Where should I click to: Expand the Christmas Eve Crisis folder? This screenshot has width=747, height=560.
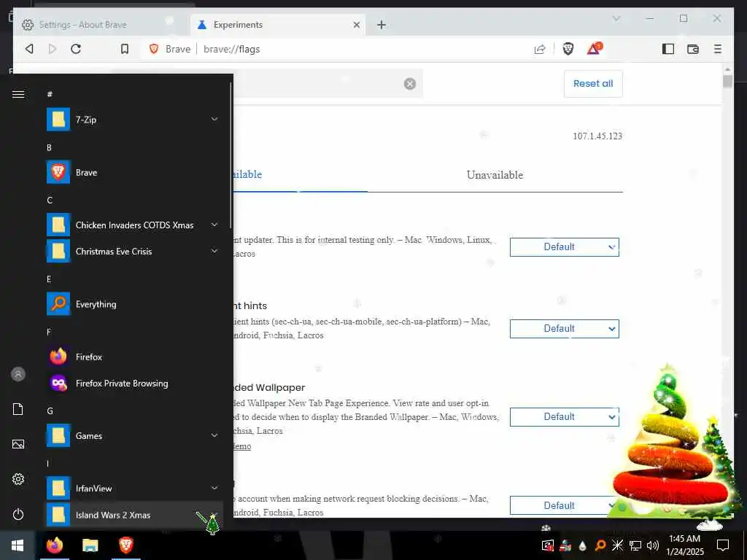point(133,251)
